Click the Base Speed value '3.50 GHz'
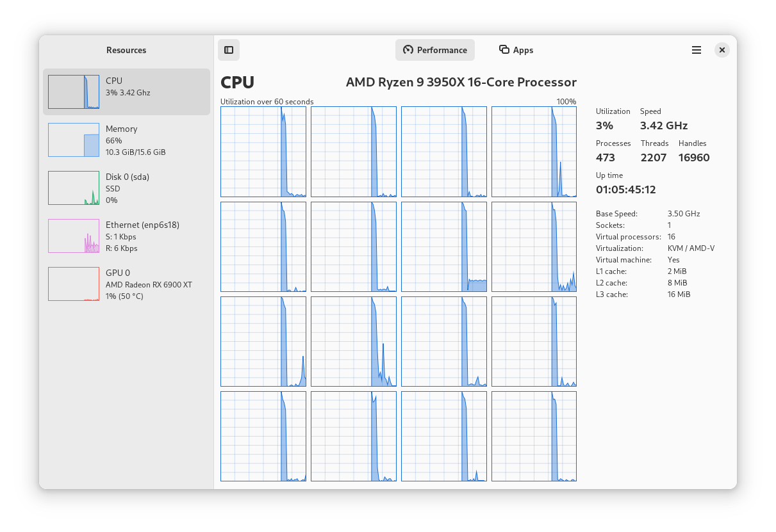The width and height of the screenshot is (776, 532). pos(684,214)
